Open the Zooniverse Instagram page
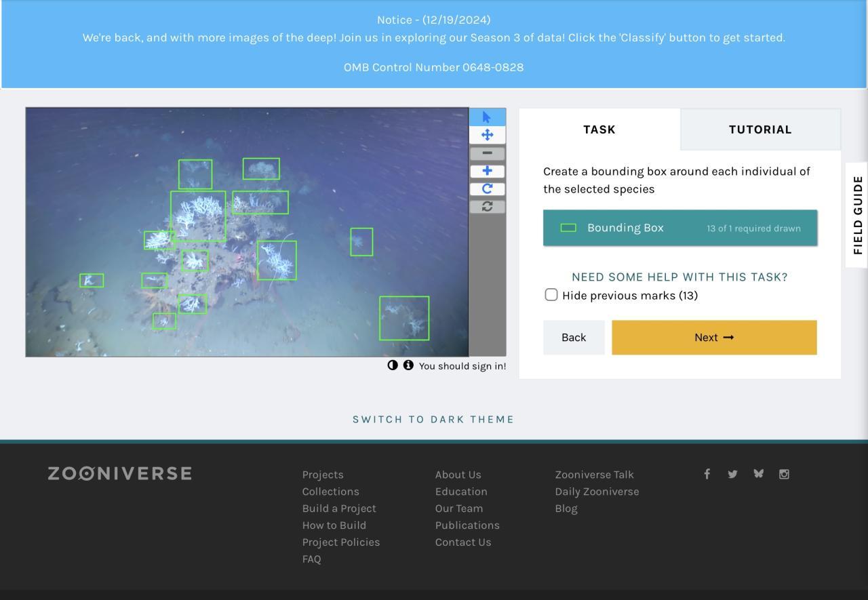The image size is (868, 600). [x=784, y=474]
